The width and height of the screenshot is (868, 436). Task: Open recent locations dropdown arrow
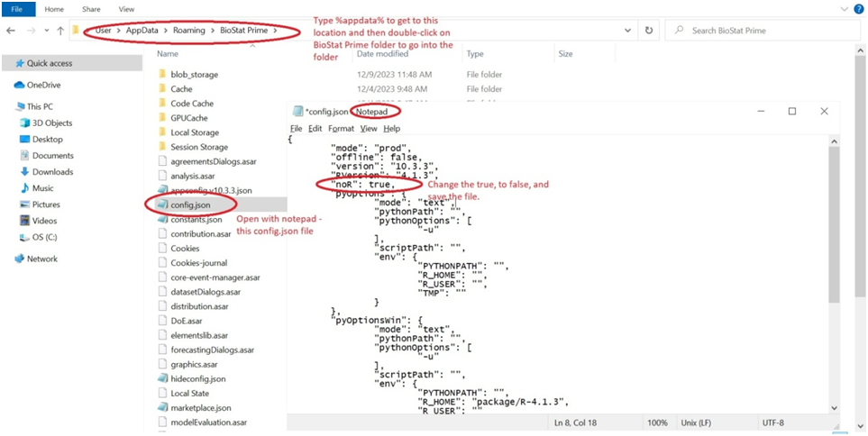(47, 31)
